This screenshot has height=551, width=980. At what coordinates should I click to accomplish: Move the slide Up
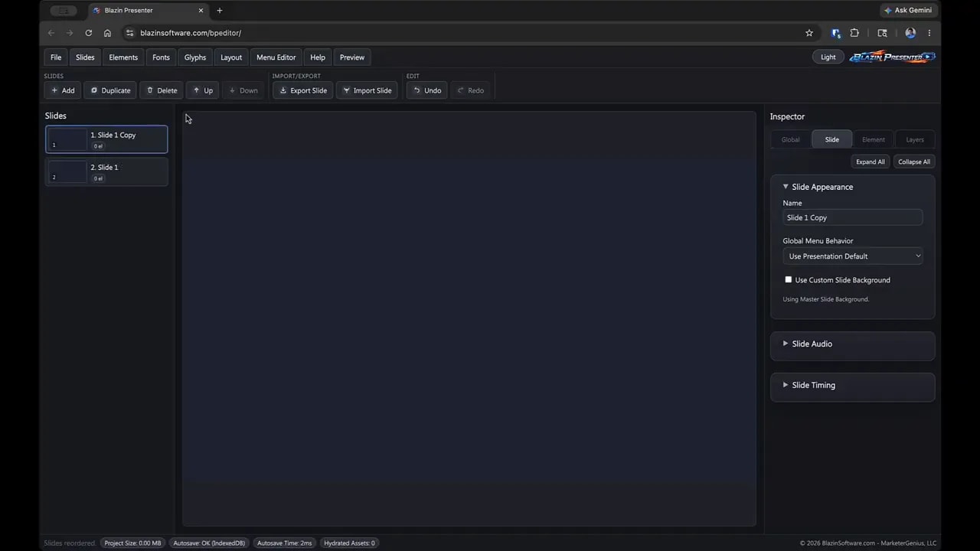click(x=203, y=90)
